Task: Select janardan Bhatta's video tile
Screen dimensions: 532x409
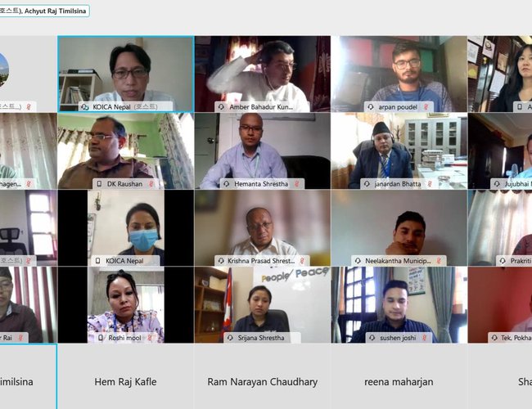Action: pos(399,151)
